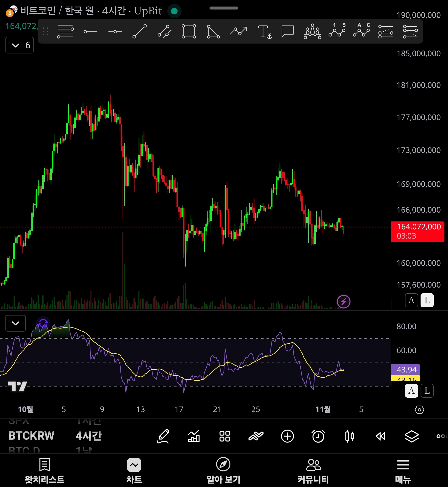Click the lightning bolt quick-trade icon

[344, 301]
